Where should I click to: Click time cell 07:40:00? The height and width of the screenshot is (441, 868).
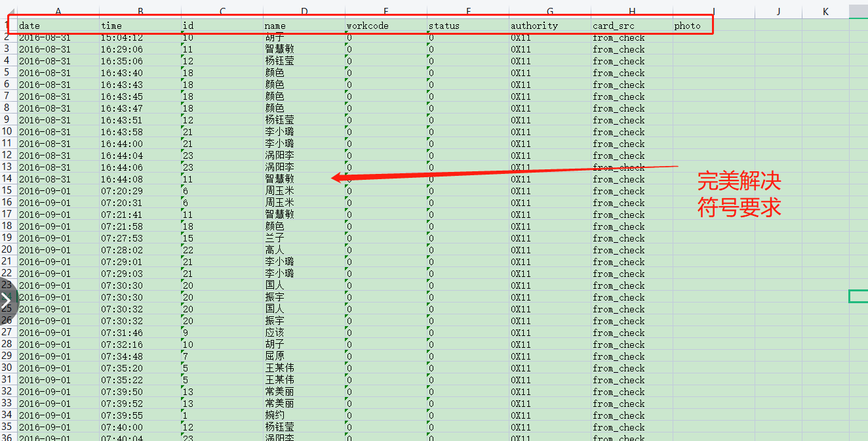[140, 427]
